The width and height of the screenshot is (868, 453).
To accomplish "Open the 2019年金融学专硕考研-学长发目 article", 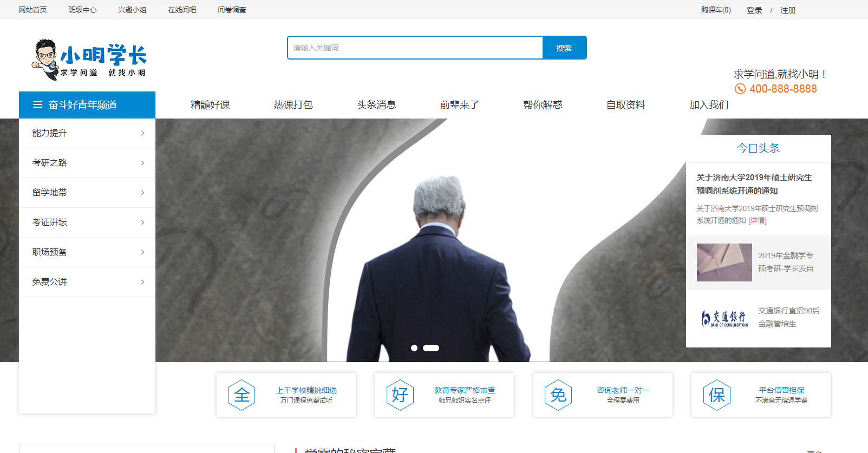I will coord(786,262).
